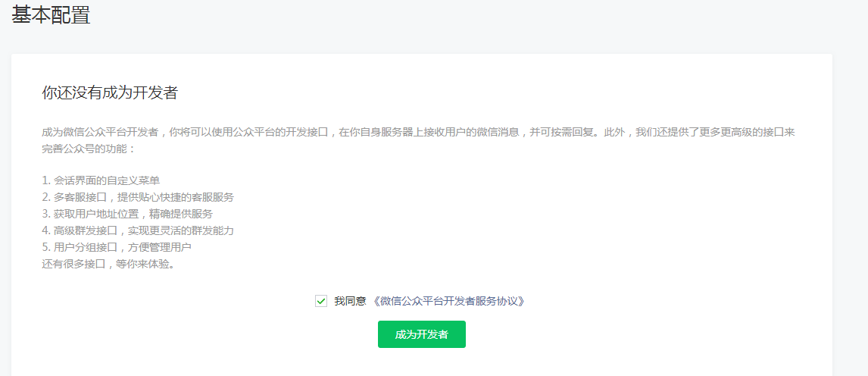Click list item 5. 用户分组接口
Image resolution: width=868 pixels, height=376 pixels.
[117, 247]
